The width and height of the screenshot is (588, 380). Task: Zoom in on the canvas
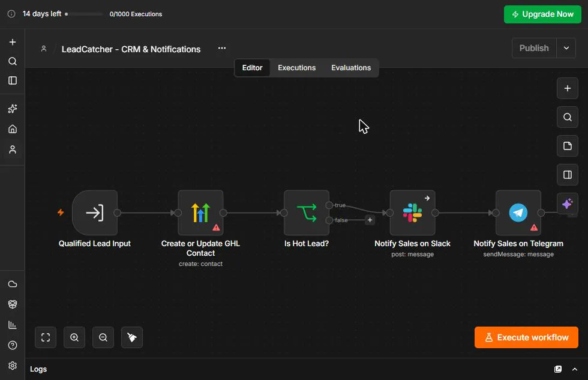(x=74, y=337)
